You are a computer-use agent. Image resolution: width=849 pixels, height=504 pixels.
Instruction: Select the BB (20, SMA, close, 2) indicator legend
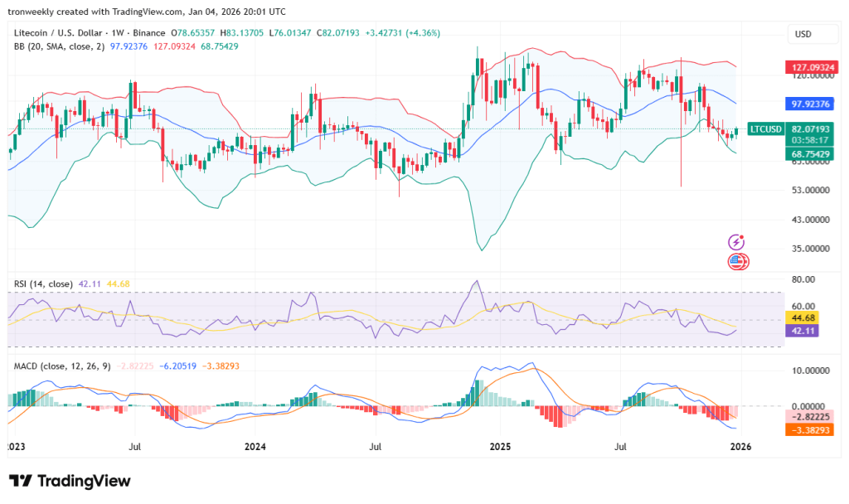pyautogui.click(x=59, y=46)
